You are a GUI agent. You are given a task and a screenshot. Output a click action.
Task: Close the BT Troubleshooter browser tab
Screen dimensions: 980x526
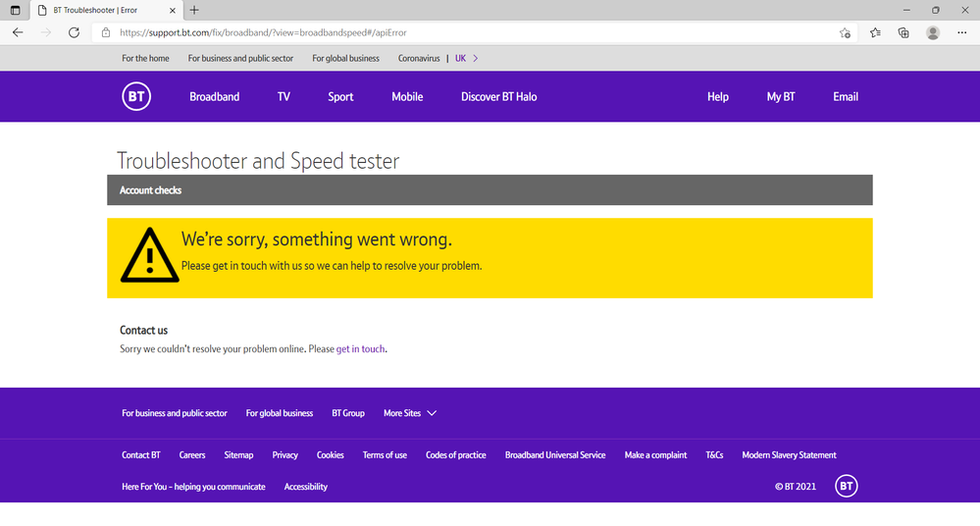coord(171,10)
